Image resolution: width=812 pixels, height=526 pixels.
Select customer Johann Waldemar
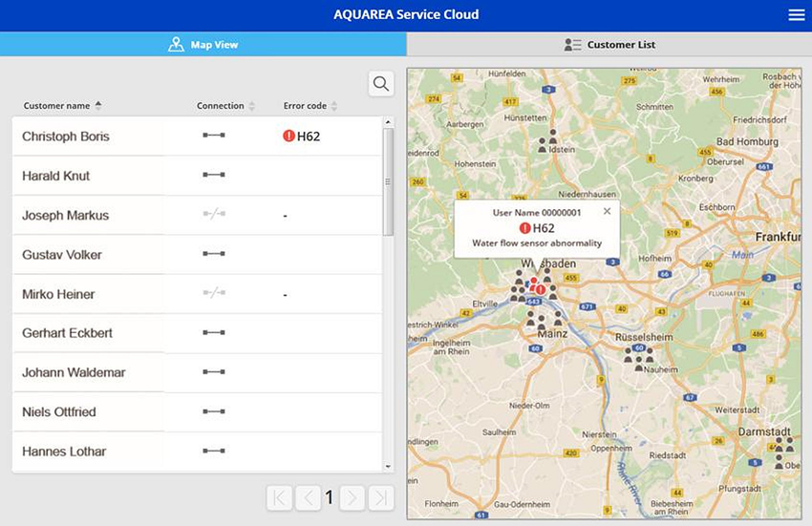[x=198, y=372]
